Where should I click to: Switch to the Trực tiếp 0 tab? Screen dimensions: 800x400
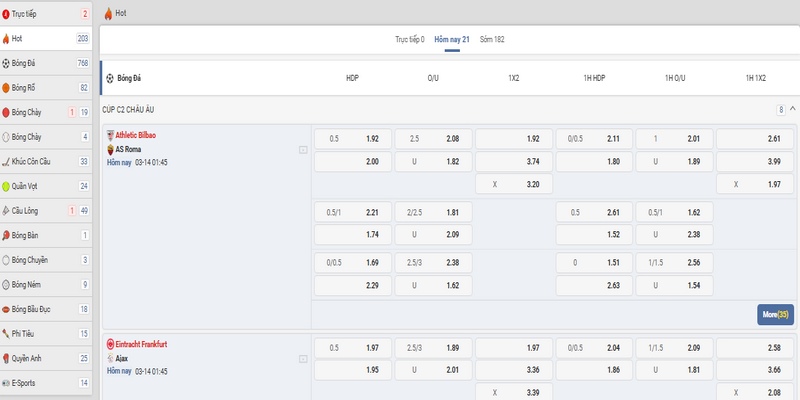[409, 39]
